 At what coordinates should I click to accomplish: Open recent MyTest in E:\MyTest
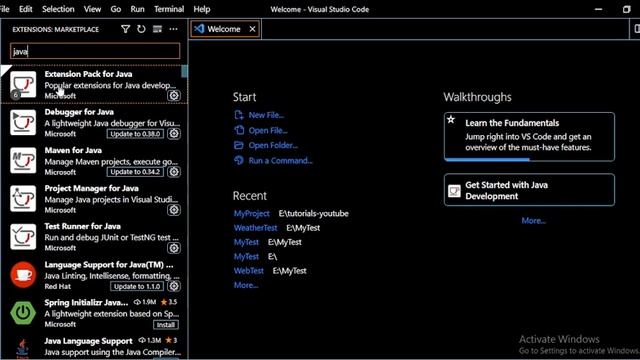pos(246,242)
